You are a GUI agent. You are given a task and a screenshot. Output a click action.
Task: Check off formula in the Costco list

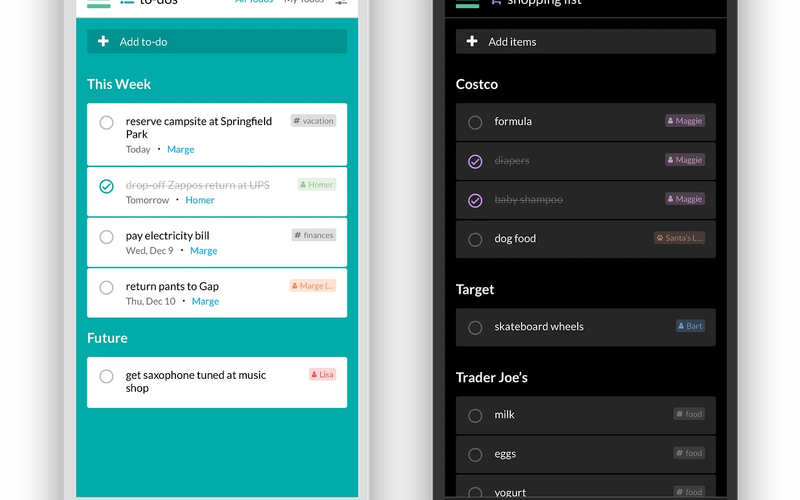point(475,122)
